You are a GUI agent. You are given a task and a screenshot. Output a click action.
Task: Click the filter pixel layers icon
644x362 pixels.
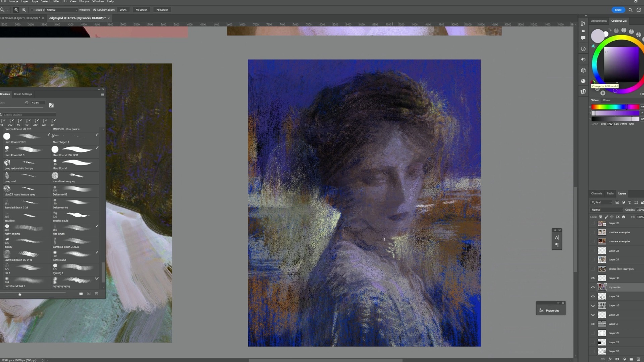(x=617, y=202)
